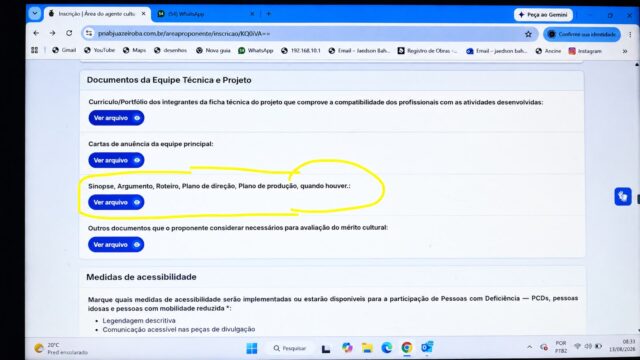This screenshot has height=360, width=640.
Task: Open the desenhos bookmark
Action: tap(170, 50)
